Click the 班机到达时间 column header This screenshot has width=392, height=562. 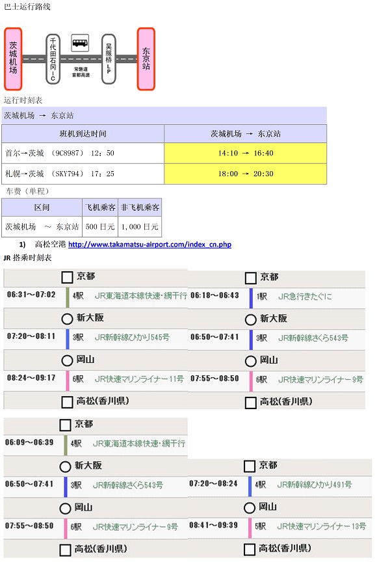[83, 134]
